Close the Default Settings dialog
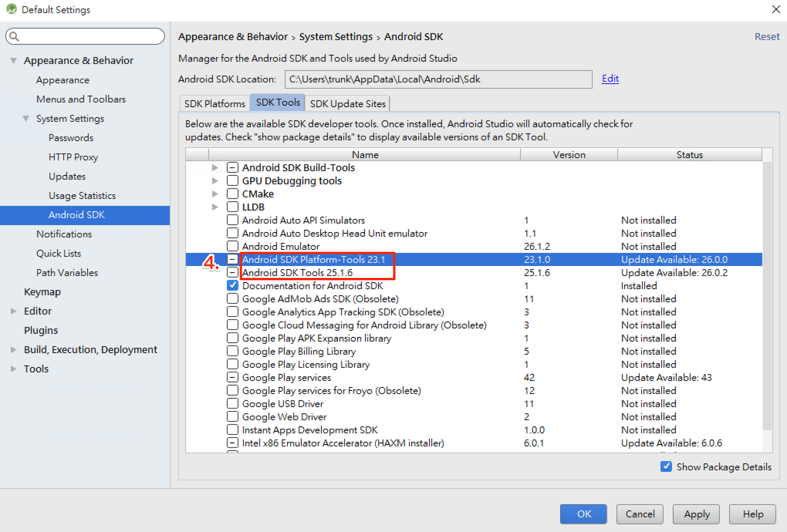 coord(776,9)
